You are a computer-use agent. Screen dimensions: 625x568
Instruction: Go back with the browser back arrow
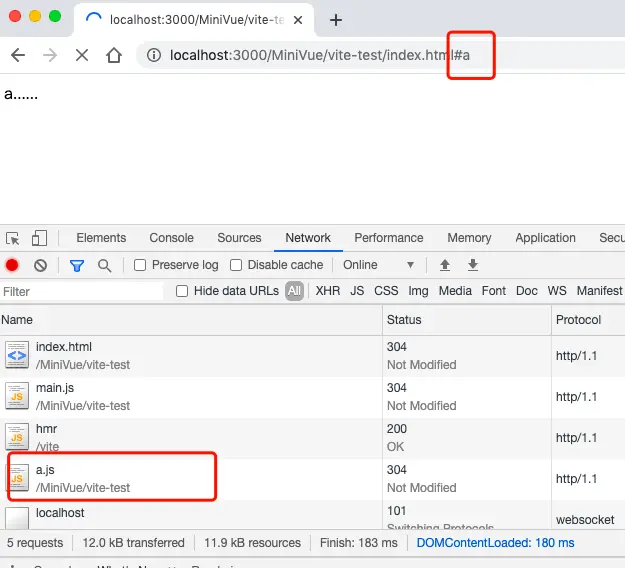[x=18, y=55]
